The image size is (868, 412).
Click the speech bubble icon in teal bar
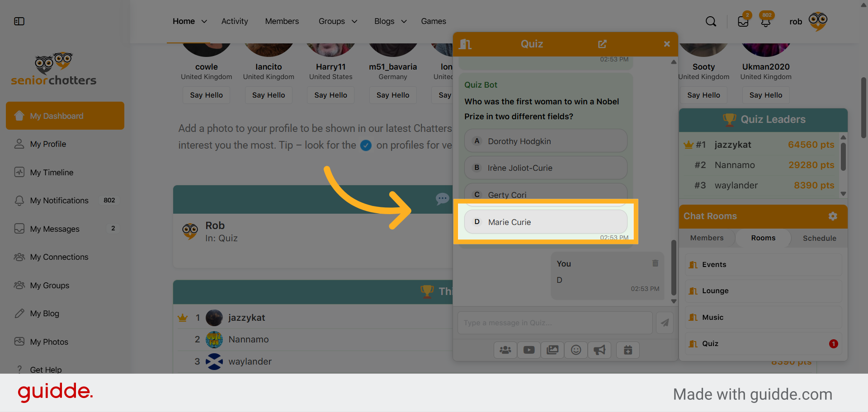coord(442,199)
